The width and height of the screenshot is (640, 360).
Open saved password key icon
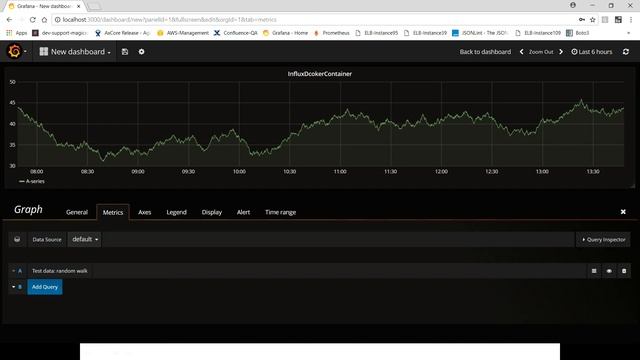point(582,20)
